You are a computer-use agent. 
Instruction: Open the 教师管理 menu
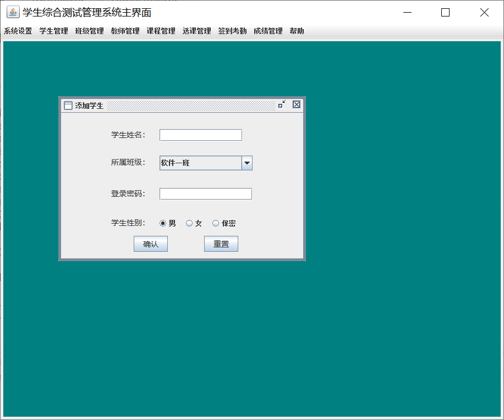[125, 31]
